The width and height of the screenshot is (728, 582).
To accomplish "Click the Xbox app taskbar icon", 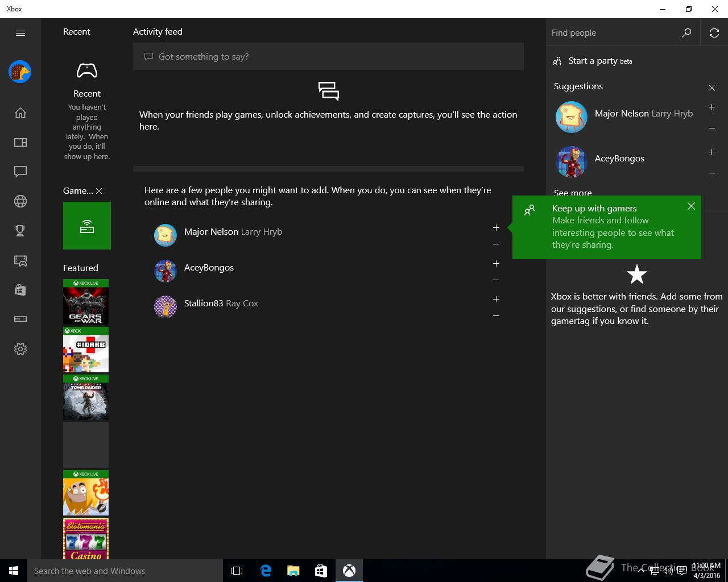I will [x=349, y=571].
